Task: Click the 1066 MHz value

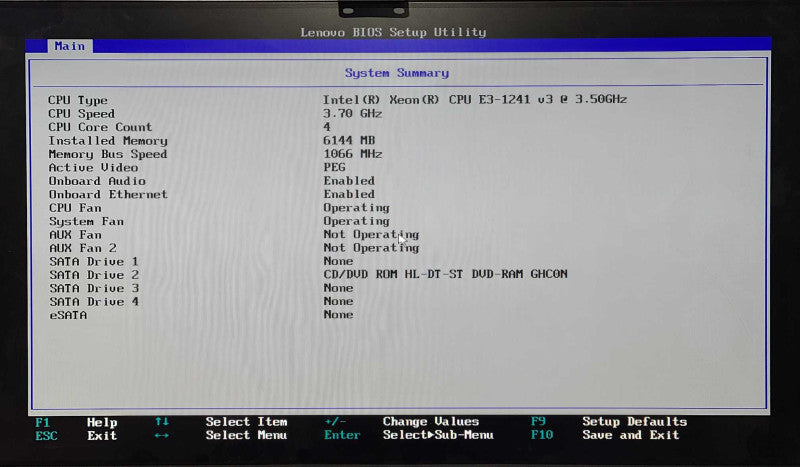Action: click(x=353, y=154)
